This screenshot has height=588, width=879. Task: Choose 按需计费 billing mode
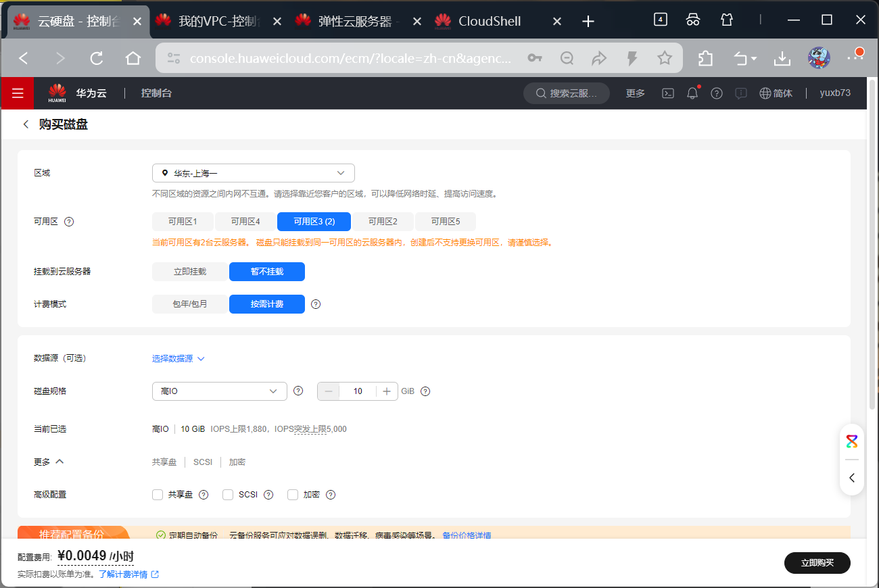(267, 304)
